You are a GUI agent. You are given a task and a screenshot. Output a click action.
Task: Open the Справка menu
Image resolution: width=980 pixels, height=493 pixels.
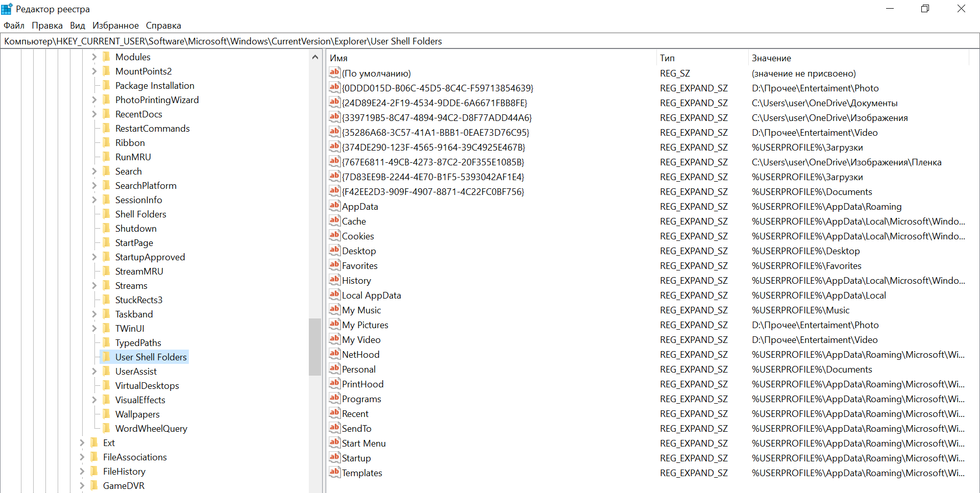[x=163, y=26]
